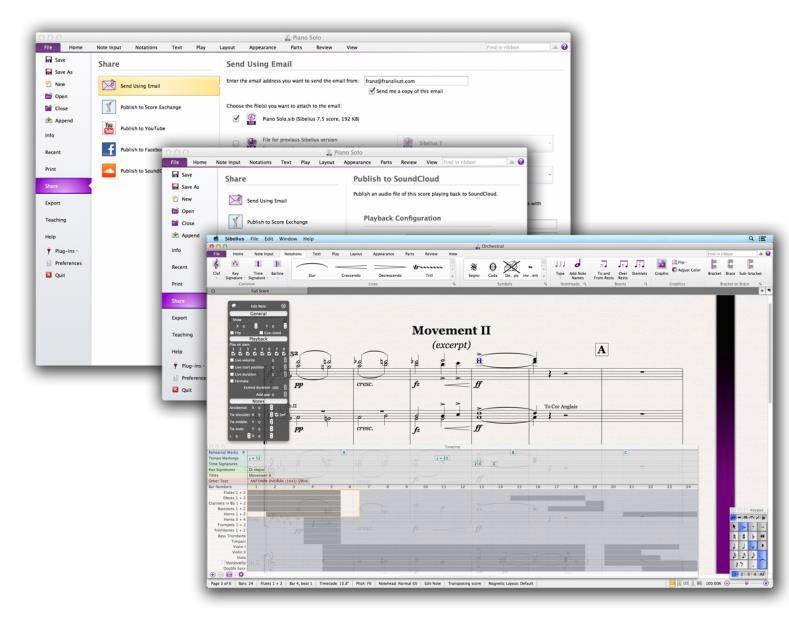The height and width of the screenshot is (617, 789).
Task: Click the Barline icon in the ribbon
Action: [x=277, y=264]
